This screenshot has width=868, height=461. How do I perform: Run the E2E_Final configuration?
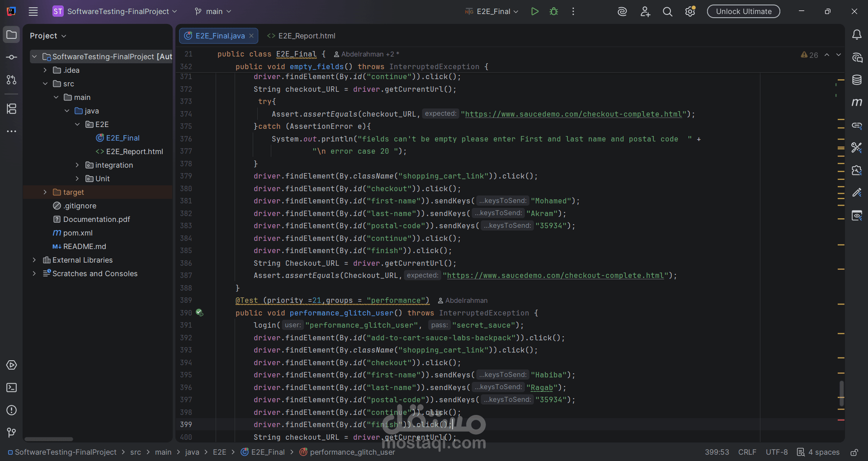(x=535, y=11)
